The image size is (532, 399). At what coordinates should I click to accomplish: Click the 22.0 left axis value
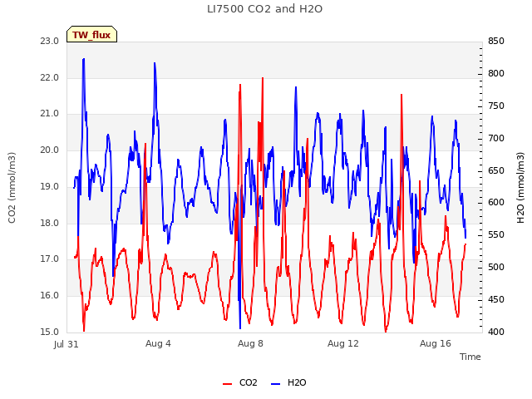(x=50, y=77)
